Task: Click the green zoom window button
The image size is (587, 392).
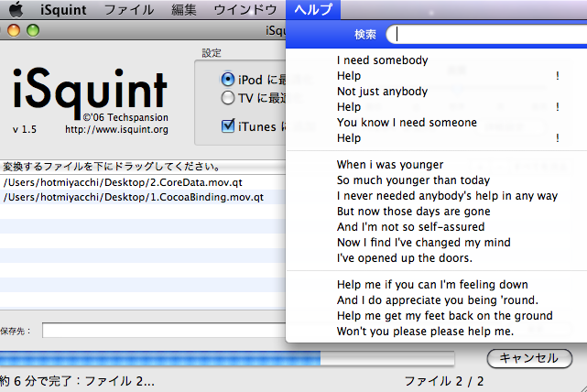Action: pos(33,30)
